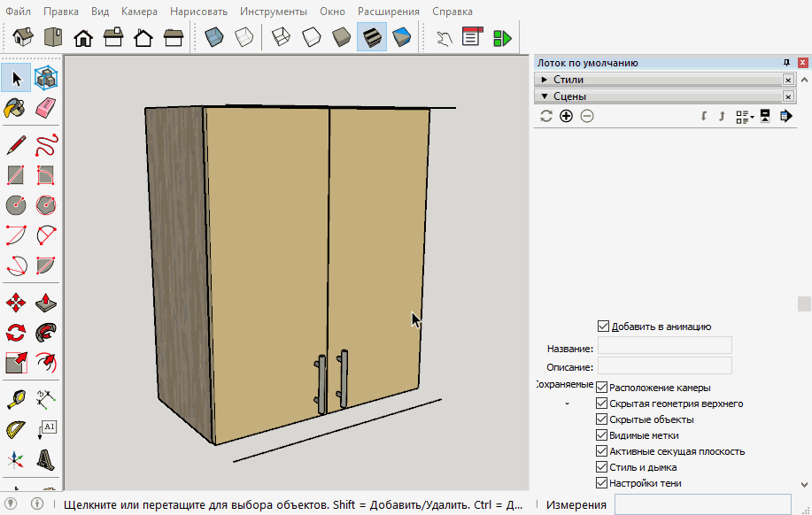Viewport: 812px width, 515px height.
Task: Click the Add Scene plus icon
Action: point(567,116)
